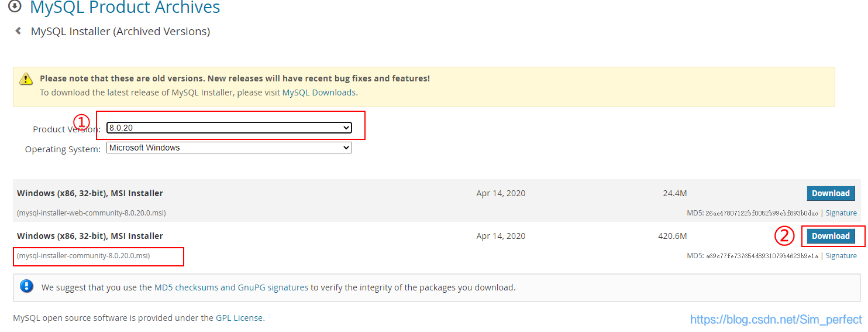Click the download circle icon beside MySQL Product Archives
This screenshot has width=868, height=332.
click(x=15, y=7)
